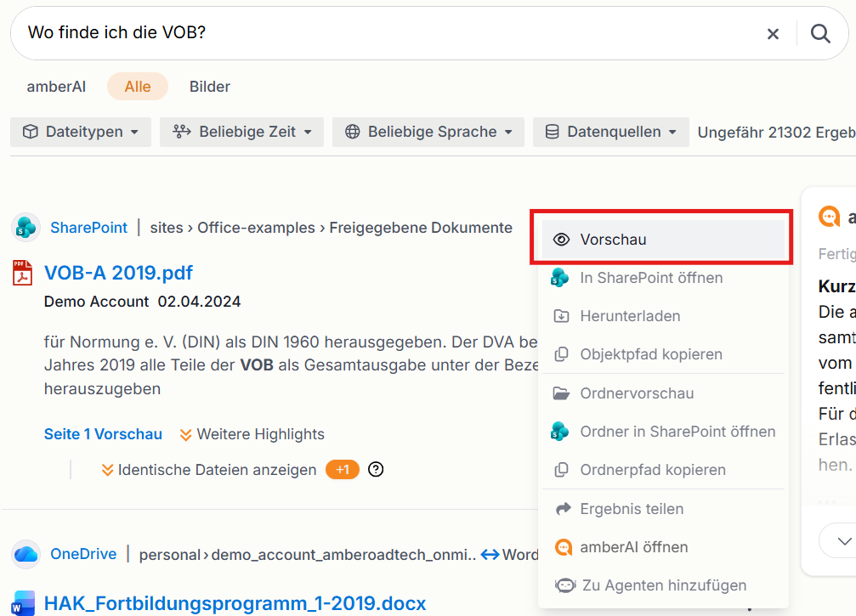
Task: Open the Beliebige Zeit dropdown
Action: pos(242,132)
